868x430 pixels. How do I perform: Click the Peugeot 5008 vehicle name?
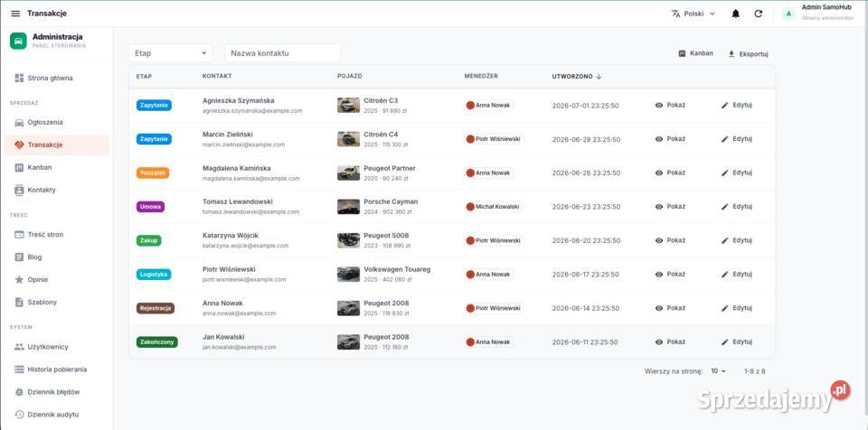click(386, 235)
